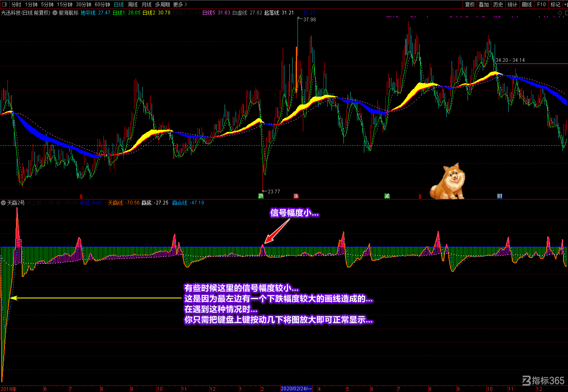
Task: Expand the 天赢2号 indicator dropdown arrow
Action: point(3,203)
